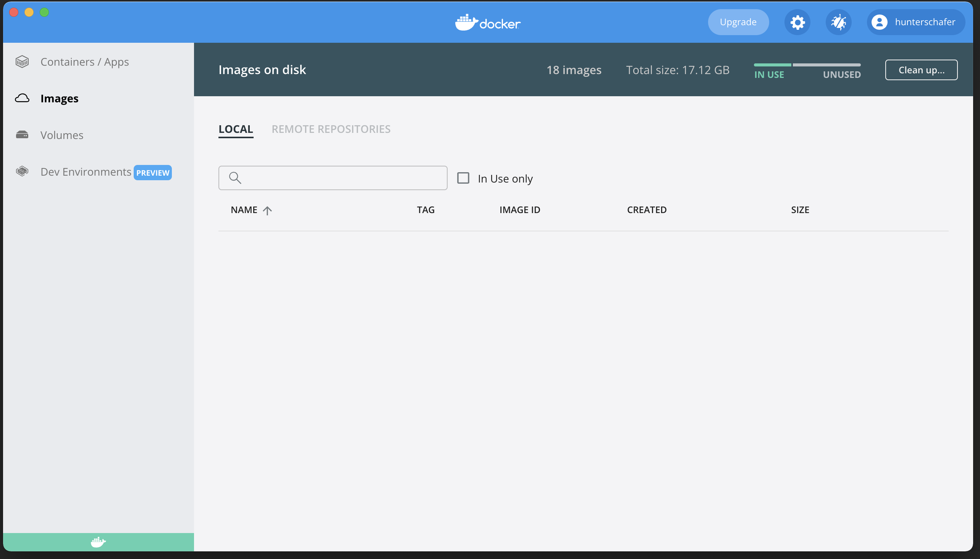This screenshot has height=559, width=980.
Task: Enable the In Use only checkbox
Action: point(463,178)
